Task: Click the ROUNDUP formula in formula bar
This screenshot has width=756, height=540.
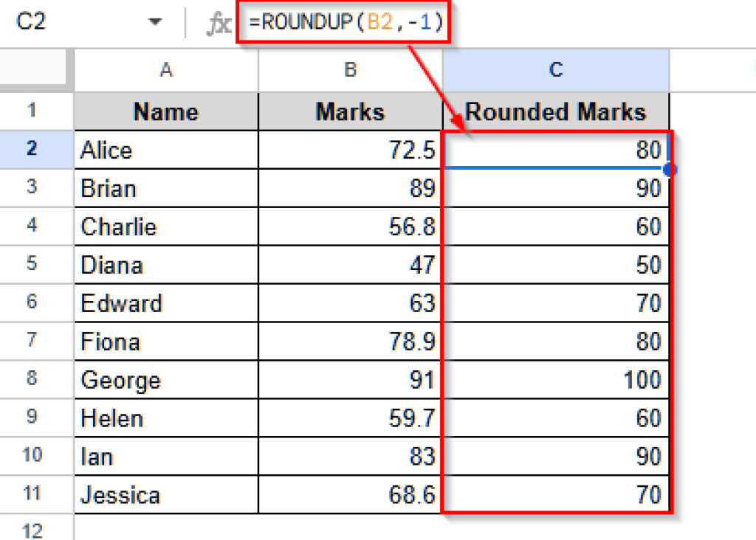Action: point(346,23)
